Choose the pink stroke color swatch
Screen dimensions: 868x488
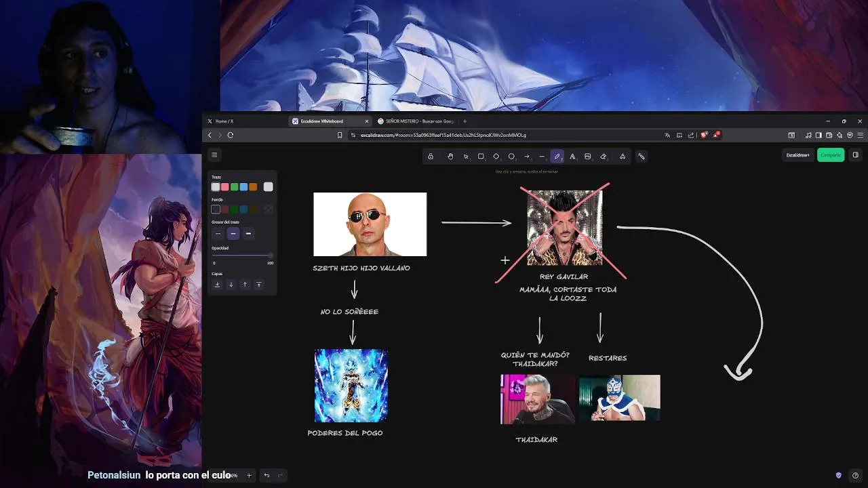pos(225,187)
